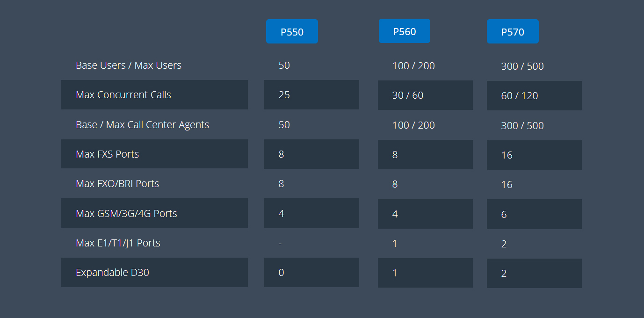Click the 'Base Users / Max Users' row label
This screenshot has width=644, height=318.
click(x=129, y=65)
